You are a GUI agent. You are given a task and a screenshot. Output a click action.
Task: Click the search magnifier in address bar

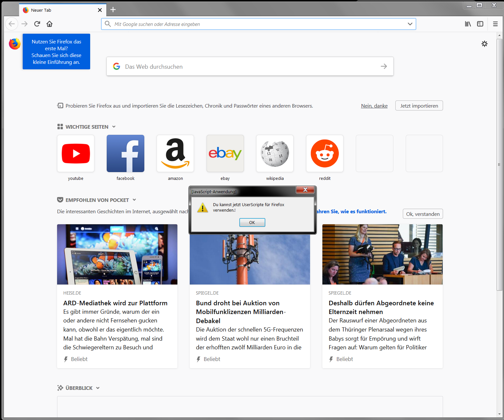108,24
